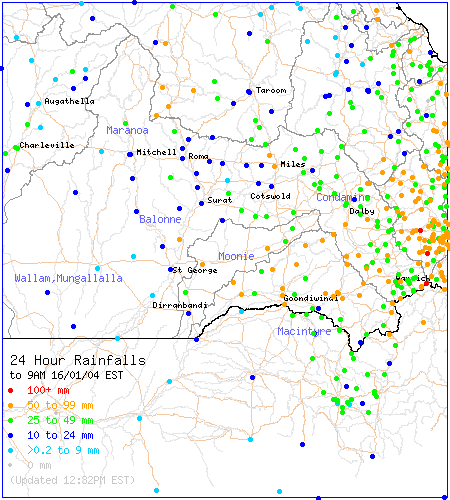Screen dimensions: 450x500
Task: Click the Taroom rainfall station dot
Action: click(x=249, y=92)
